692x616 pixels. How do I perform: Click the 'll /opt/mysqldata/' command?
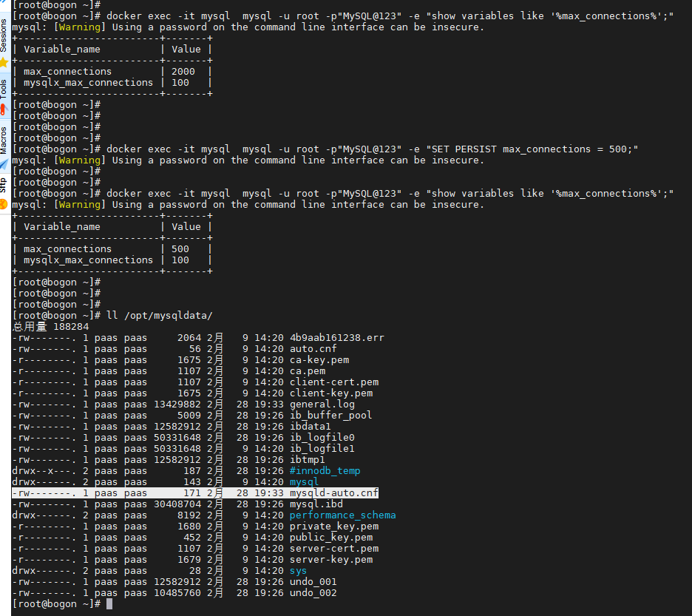coord(159,316)
